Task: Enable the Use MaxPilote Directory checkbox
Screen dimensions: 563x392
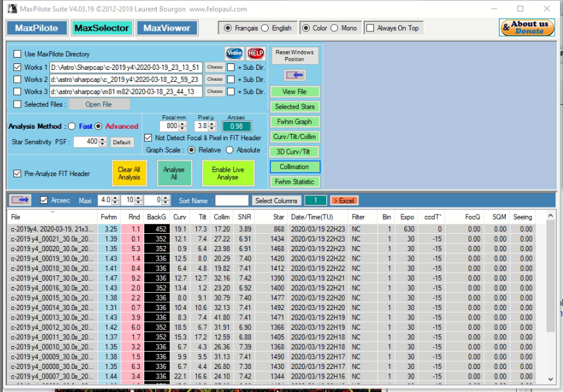Action: point(17,54)
